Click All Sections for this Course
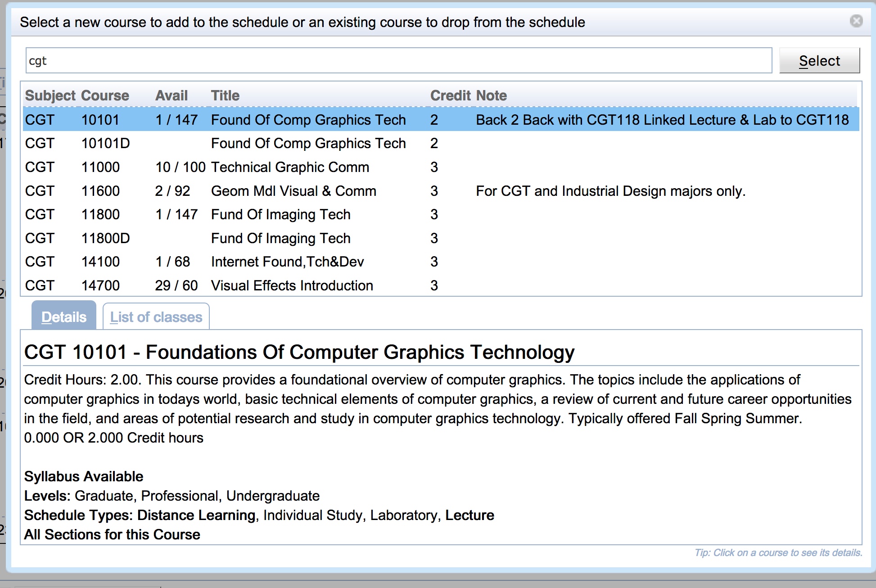The image size is (876, 588). pyautogui.click(x=112, y=534)
